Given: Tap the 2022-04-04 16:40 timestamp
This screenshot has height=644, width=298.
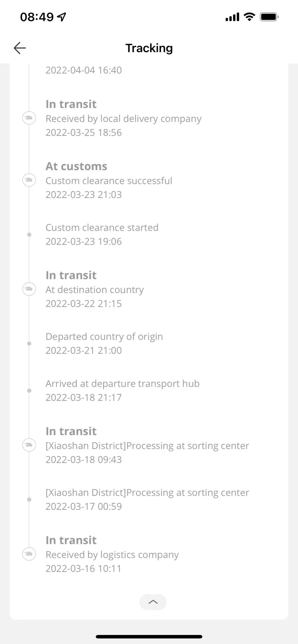Looking at the screenshot, I should pos(84,70).
